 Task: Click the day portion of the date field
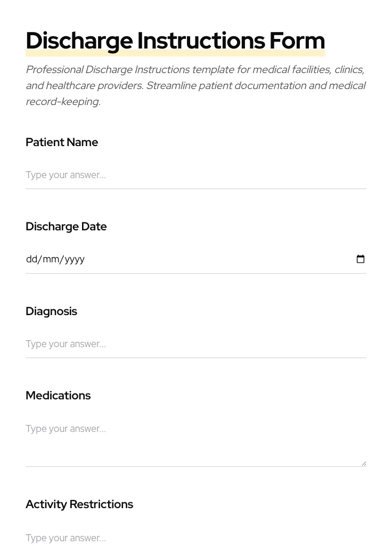point(31,259)
